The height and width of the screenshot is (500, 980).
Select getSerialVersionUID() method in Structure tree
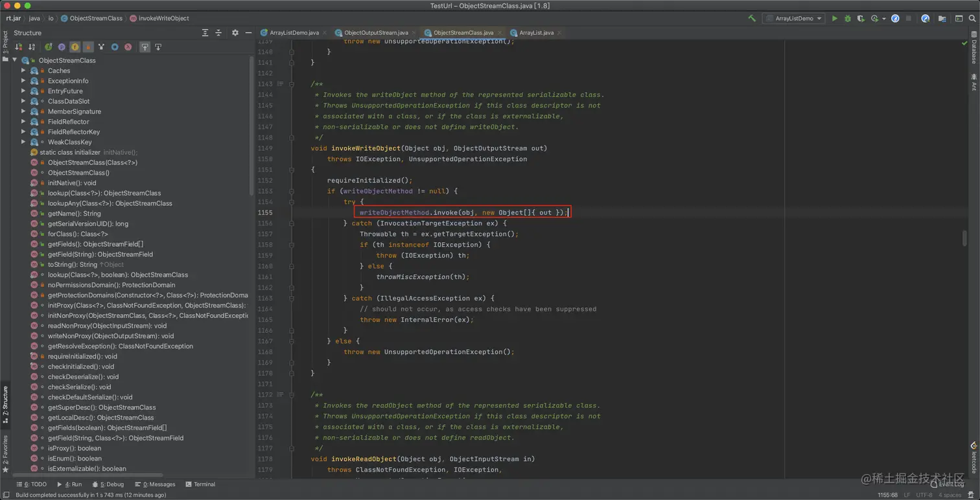coord(87,223)
